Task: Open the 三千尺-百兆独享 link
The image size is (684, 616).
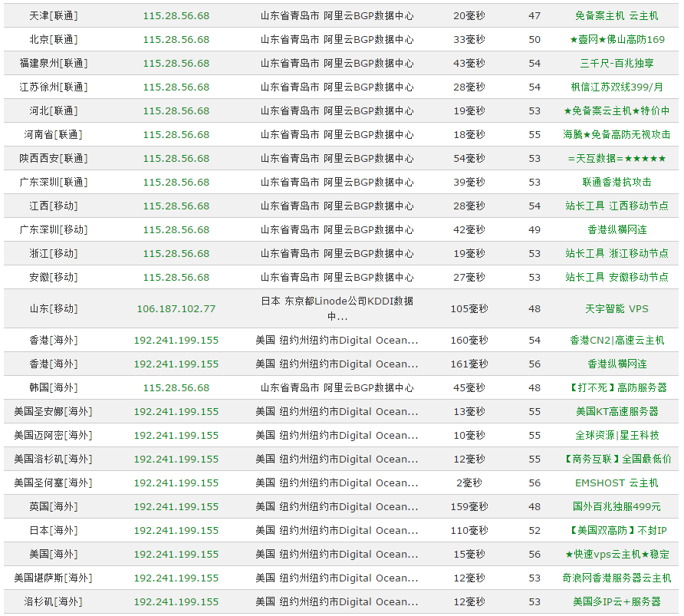Action: pos(616,63)
